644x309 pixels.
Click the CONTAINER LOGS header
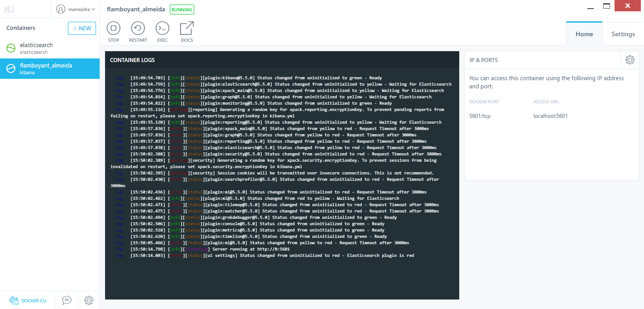coord(132,60)
